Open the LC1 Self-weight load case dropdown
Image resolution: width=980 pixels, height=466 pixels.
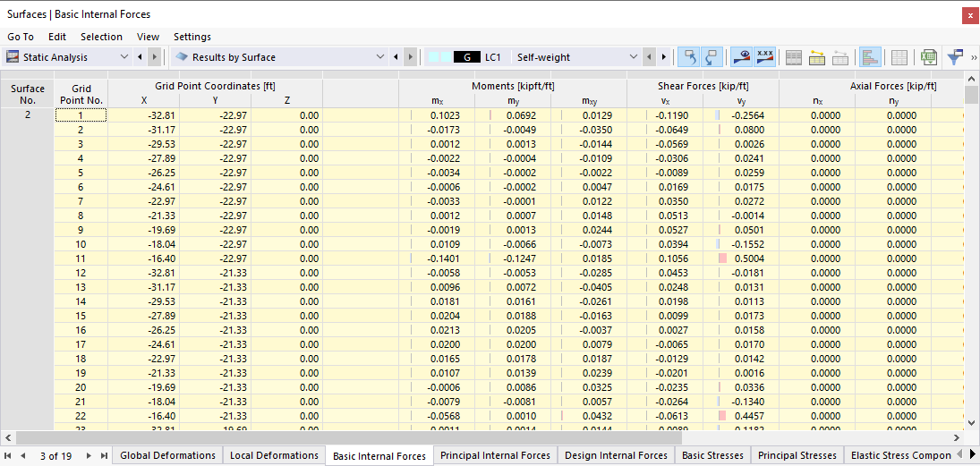tap(634, 57)
